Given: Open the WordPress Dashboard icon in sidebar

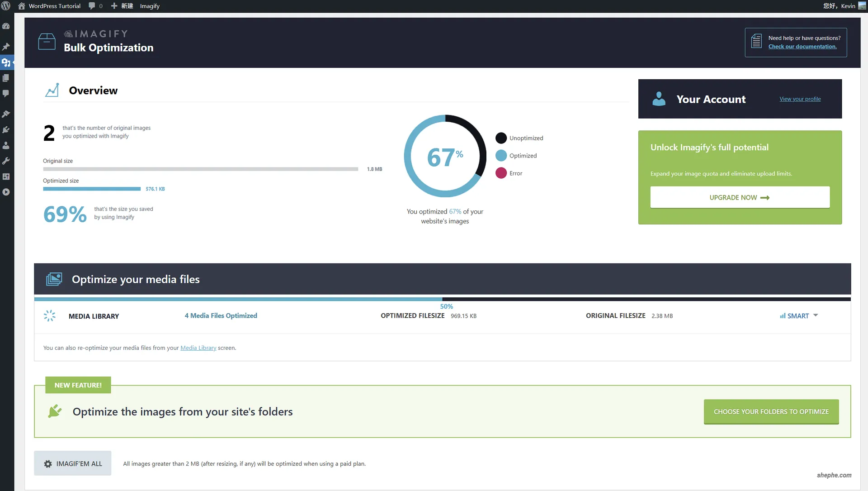Looking at the screenshot, I should (6, 26).
